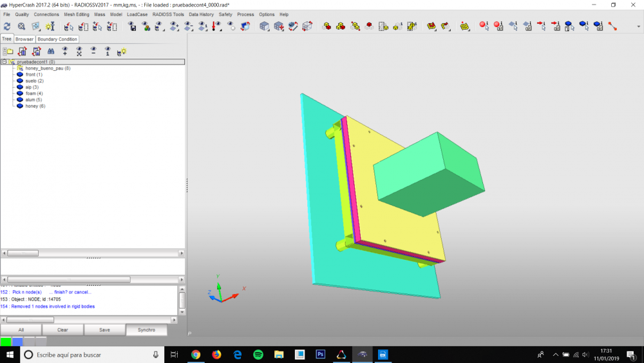644x363 pixels.
Task: Select the alum (5) part in tree
Action: point(33,99)
